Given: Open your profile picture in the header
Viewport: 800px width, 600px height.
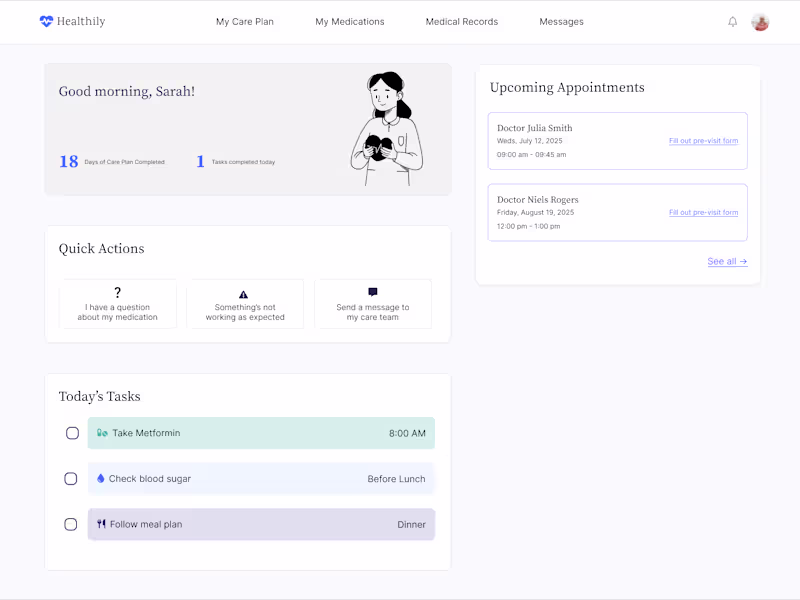Looking at the screenshot, I should tap(760, 21).
